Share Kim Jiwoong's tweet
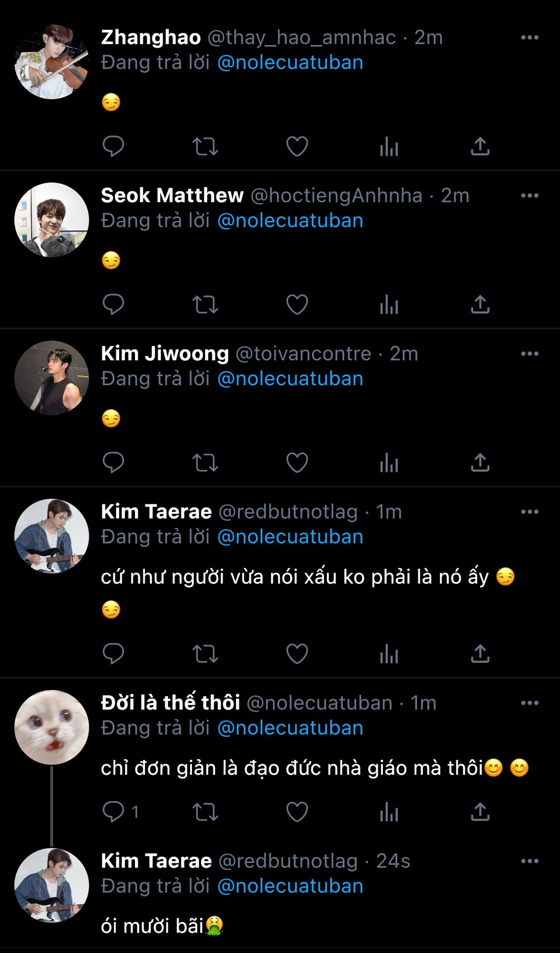Image resolution: width=560 pixels, height=953 pixels. [x=480, y=463]
